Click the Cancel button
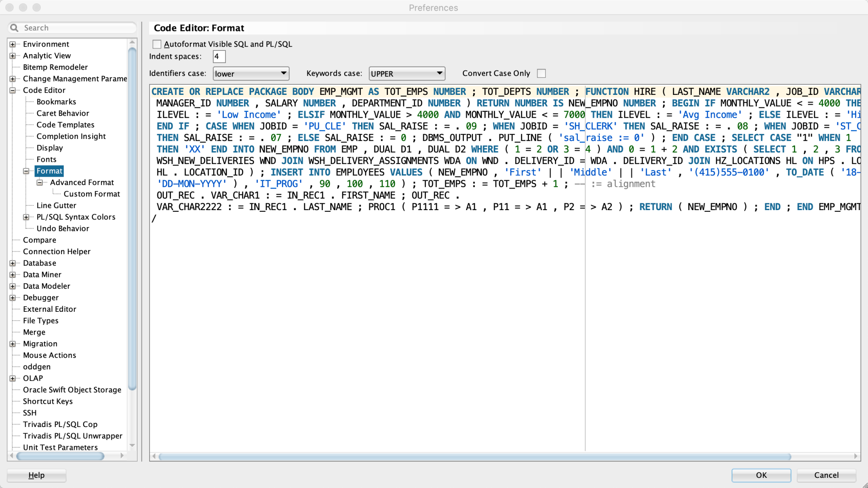The image size is (868, 488). (x=825, y=475)
